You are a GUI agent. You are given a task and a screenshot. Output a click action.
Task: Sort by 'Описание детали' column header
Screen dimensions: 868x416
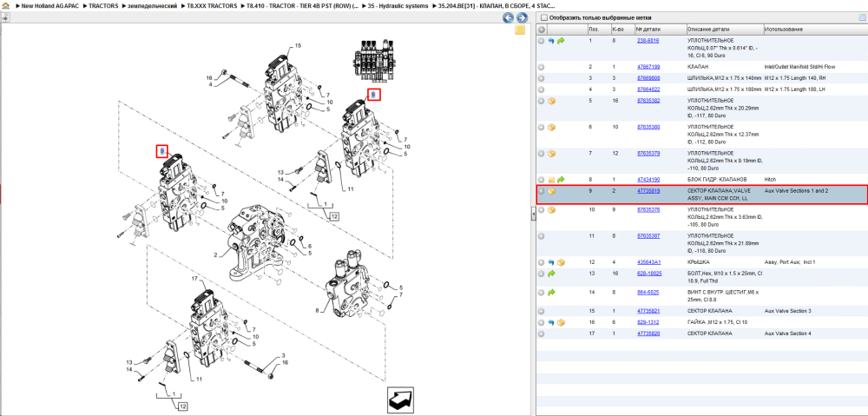pos(724,30)
